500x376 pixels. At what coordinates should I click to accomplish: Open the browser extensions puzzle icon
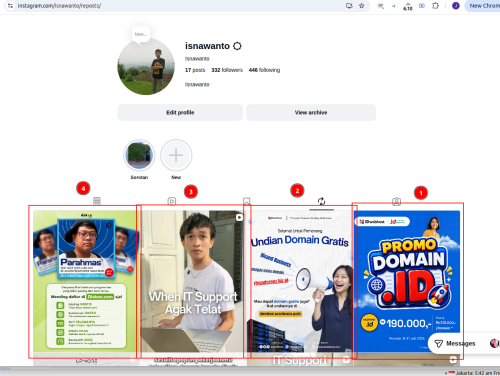click(x=435, y=6)
